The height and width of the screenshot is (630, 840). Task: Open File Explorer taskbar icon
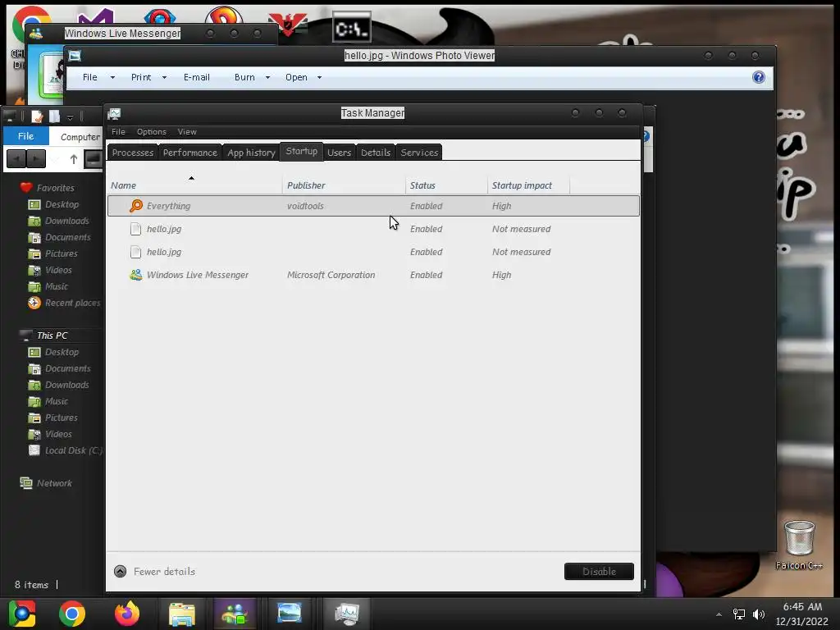[182, 614]
